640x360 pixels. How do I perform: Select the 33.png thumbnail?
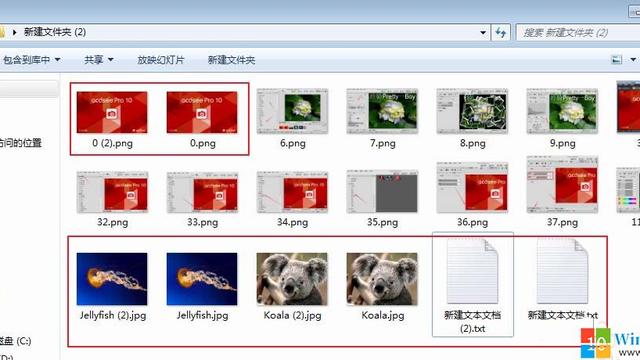pyautogui.click(x=202, y=192)
